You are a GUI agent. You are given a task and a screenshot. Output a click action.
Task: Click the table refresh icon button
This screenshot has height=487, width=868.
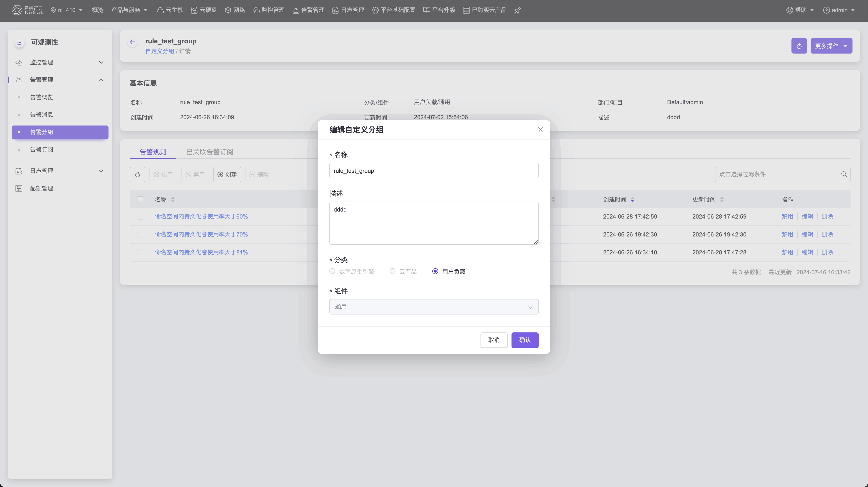138,175
